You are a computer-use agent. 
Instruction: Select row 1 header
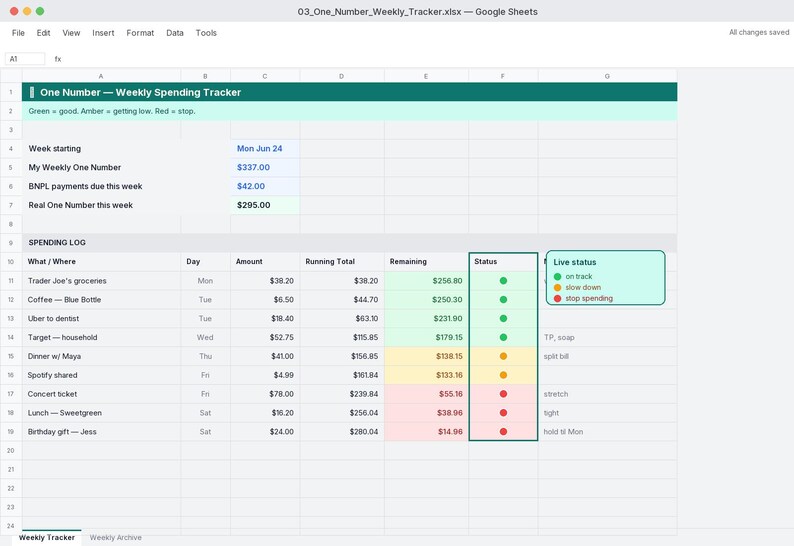11,92
